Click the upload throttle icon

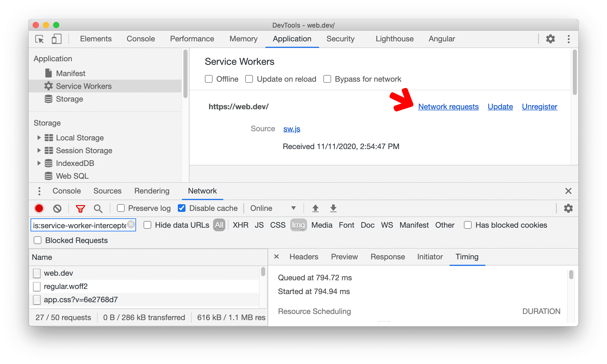pyautogui.click(x=315, y=208)
